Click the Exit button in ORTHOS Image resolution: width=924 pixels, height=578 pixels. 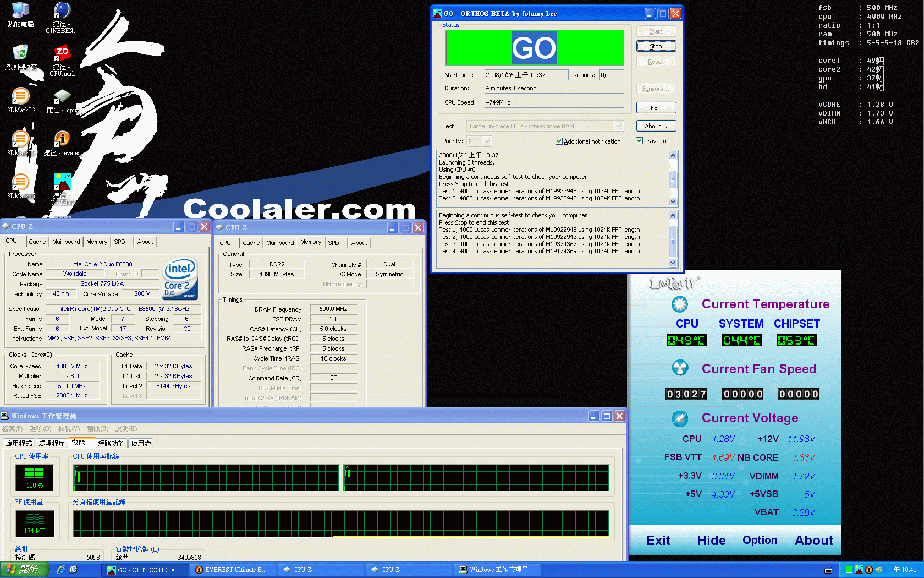tap(656, 108)
